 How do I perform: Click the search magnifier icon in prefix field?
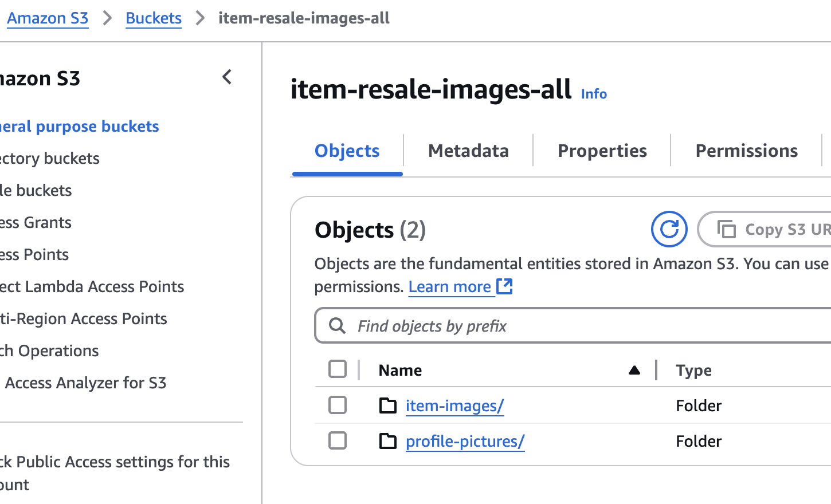pos(338,326)
